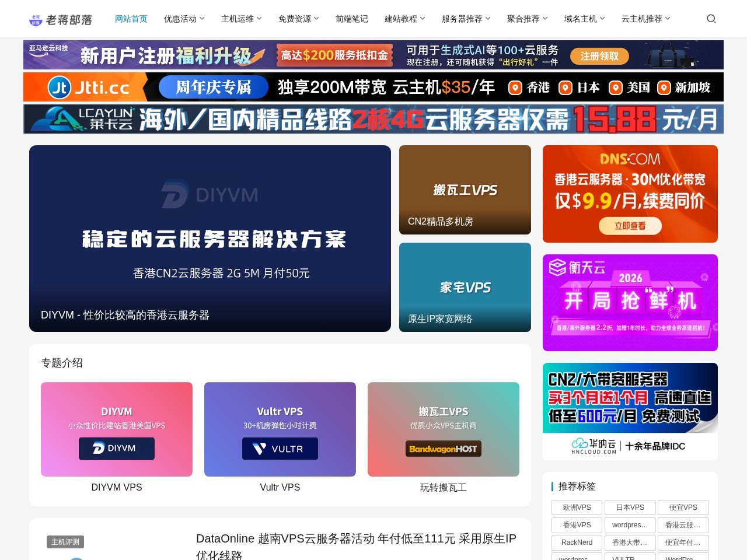This screenshot has height=560, width=747.
Task: Click the Vultr logo button in topic card
Action: [x=280, y=449]
